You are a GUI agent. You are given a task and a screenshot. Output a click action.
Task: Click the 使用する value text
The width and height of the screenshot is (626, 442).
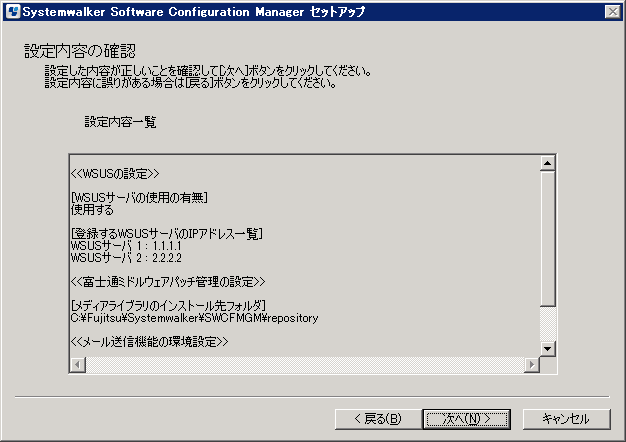click(x=92, y=210)
